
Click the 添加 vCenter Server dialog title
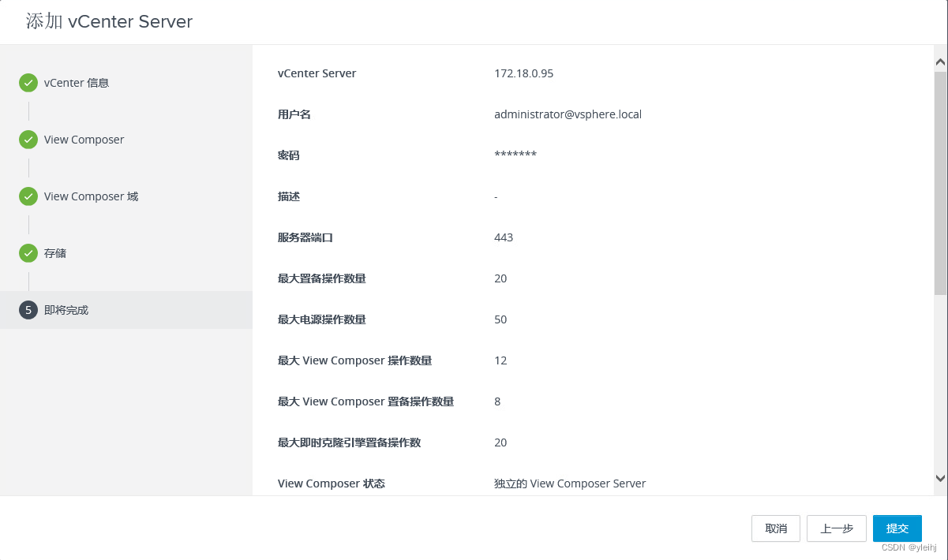[109, 21]
